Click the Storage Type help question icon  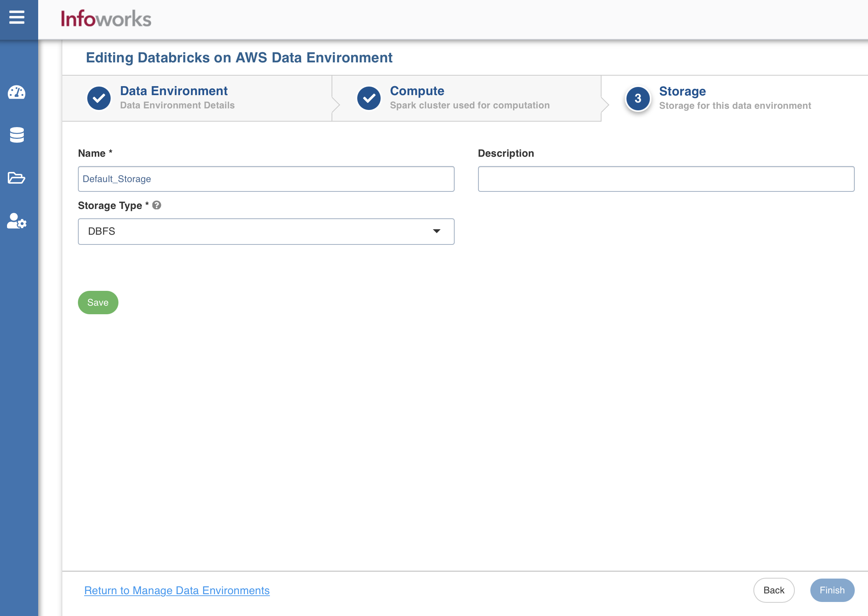pos(157,205)
